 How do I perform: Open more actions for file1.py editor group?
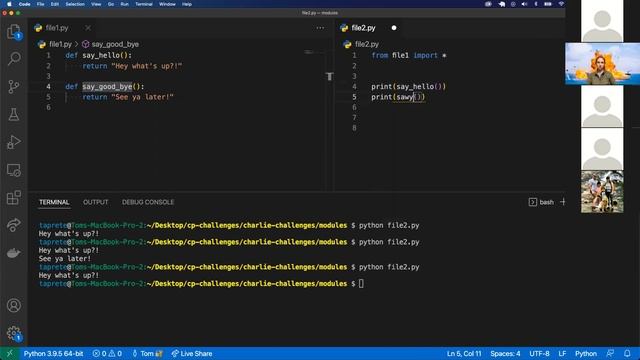[x=320, y=28]
